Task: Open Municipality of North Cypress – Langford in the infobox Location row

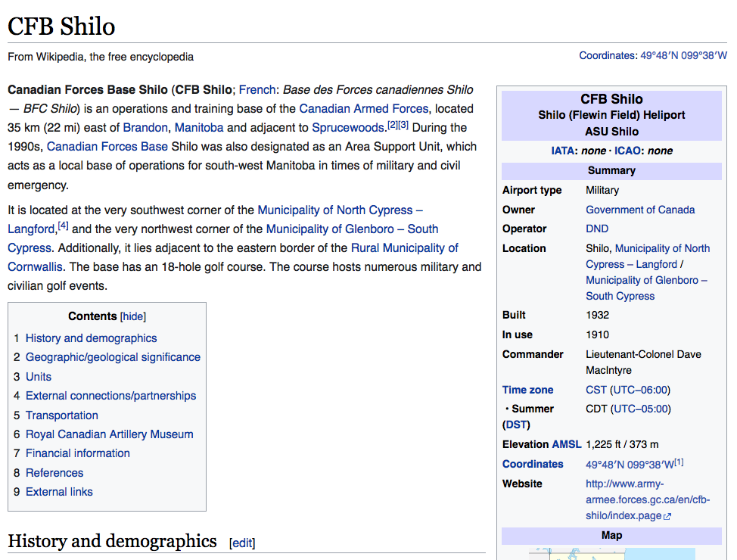Action: (x=648, y=257)
